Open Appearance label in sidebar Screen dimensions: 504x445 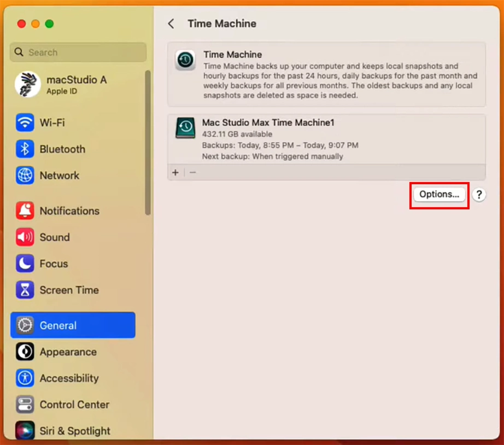coord(68,352)
